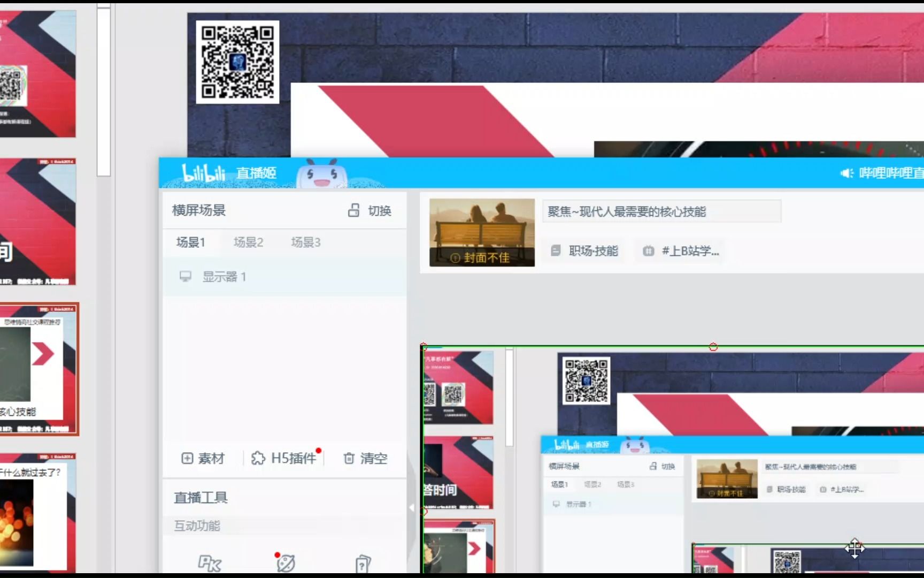The height and width of the screenshot is (578, 924).
Task: Open the 职场·技能 category selector
Action: click(x=584, y=250)
